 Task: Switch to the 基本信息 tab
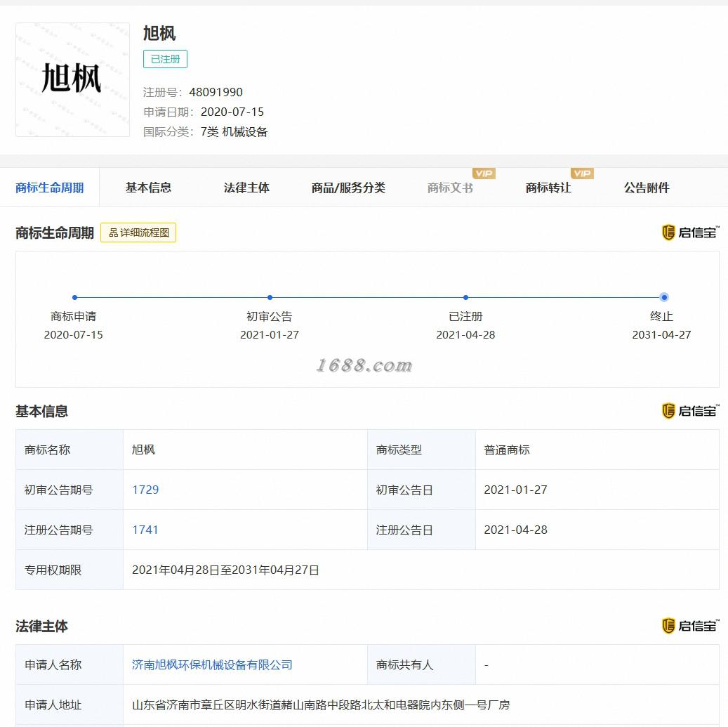tap(148, 188)
